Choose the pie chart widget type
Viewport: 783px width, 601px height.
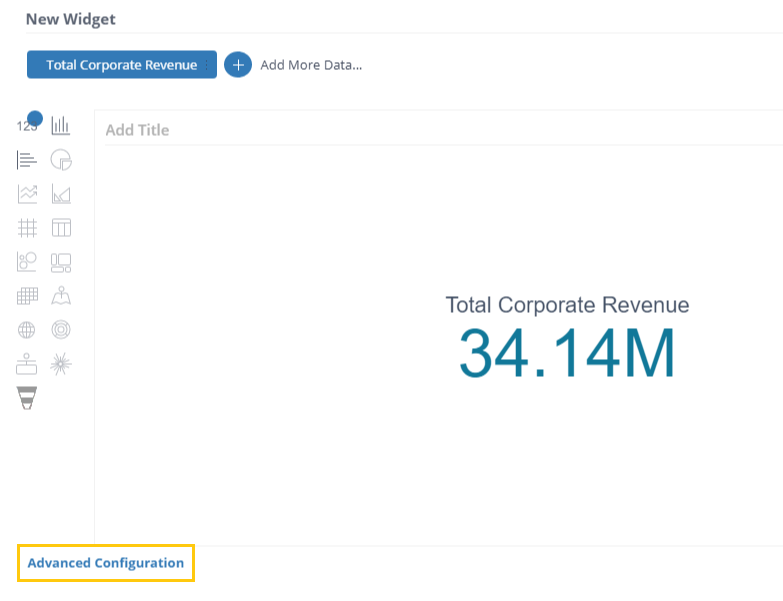pyautogui.click(x=61, y=160)
